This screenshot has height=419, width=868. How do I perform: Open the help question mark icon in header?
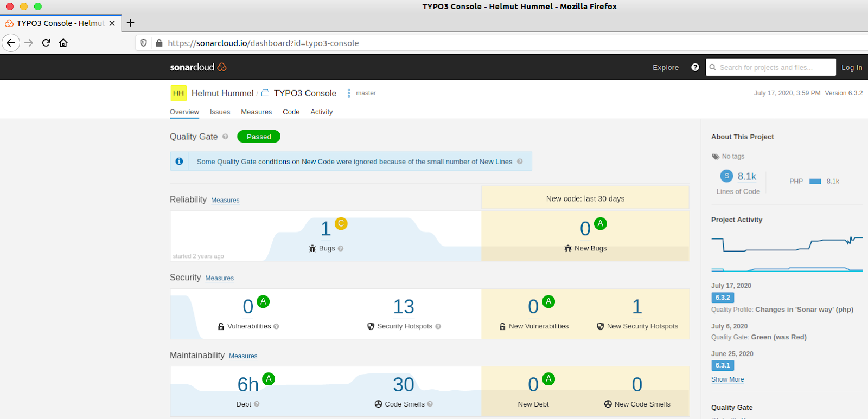695,67
